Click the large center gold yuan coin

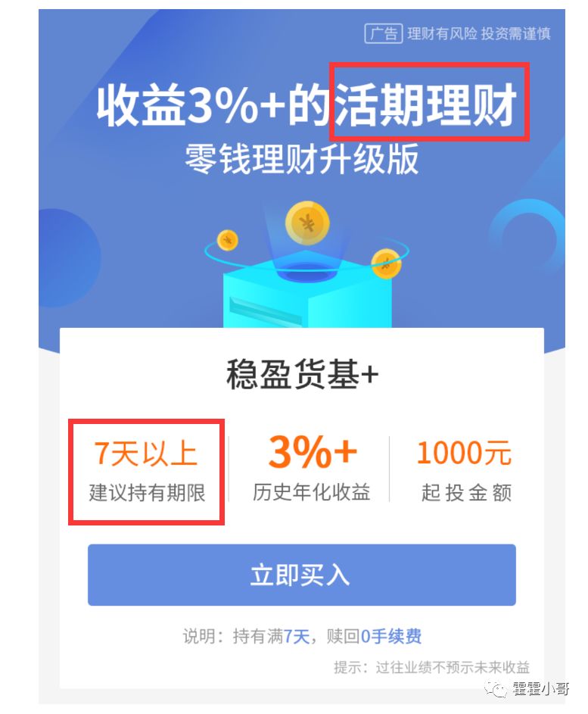click(x=307, y=223)
